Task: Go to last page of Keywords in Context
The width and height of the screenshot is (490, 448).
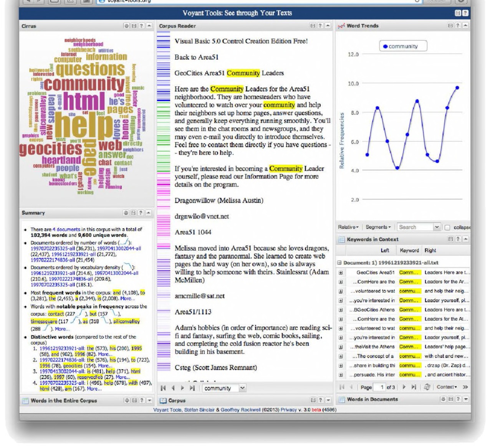Action: click(414, 387)
